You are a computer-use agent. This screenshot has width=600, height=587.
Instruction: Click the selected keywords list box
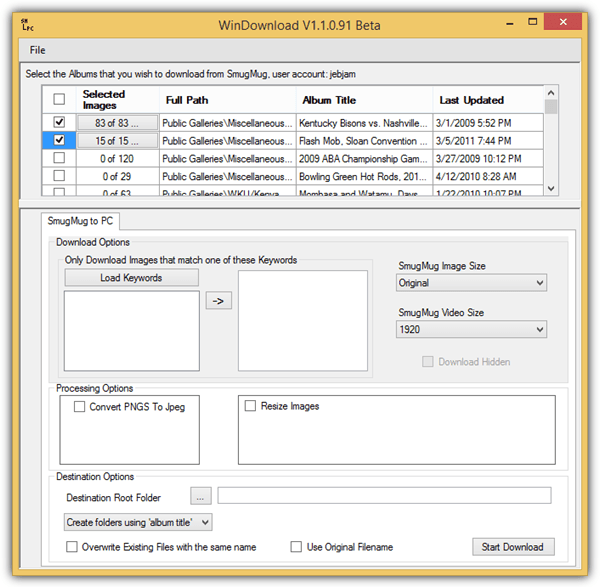tap(303, 321)
